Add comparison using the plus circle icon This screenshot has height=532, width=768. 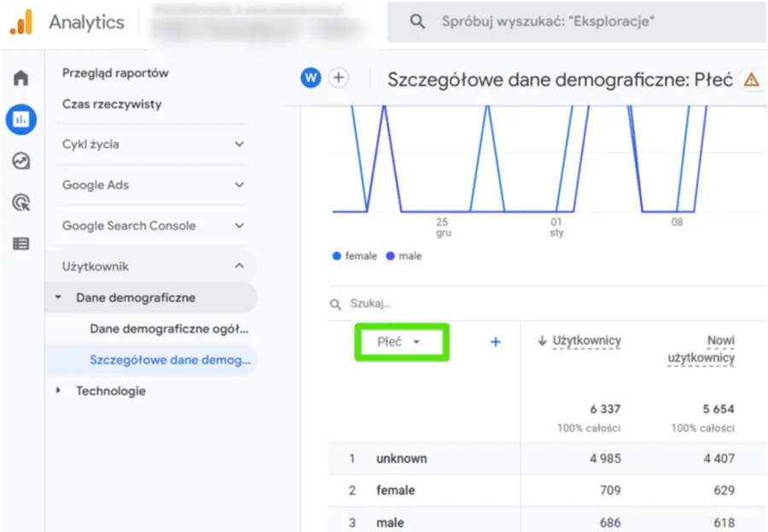pyautogui.click(x=339, y=78)
